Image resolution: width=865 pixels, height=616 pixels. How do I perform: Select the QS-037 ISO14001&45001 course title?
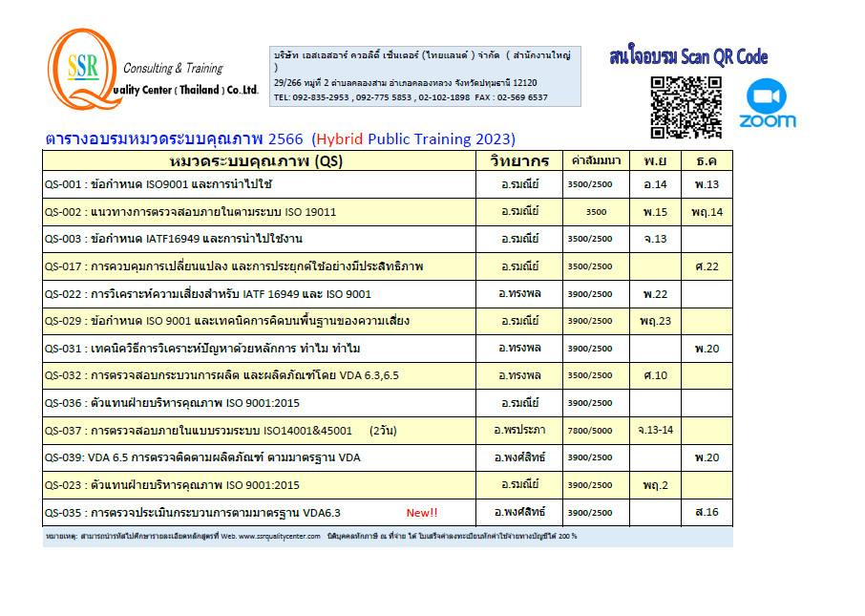[221, 431]
